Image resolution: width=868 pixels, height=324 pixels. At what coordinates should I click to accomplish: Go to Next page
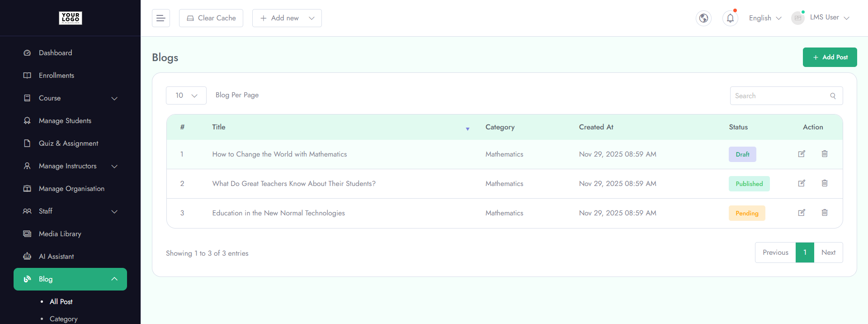click(x=828, y=253)
